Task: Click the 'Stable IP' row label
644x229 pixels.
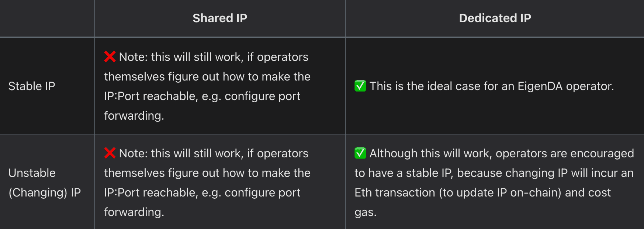Action: pos(32,86)
